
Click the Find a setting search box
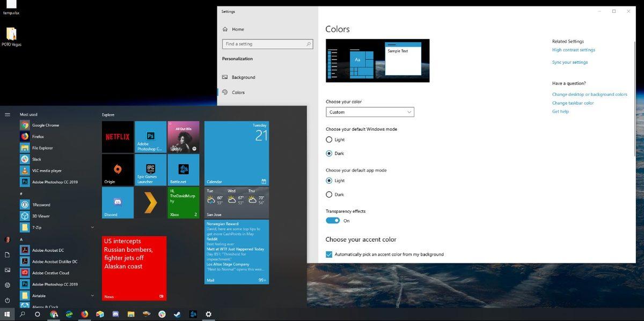[267, 44]
